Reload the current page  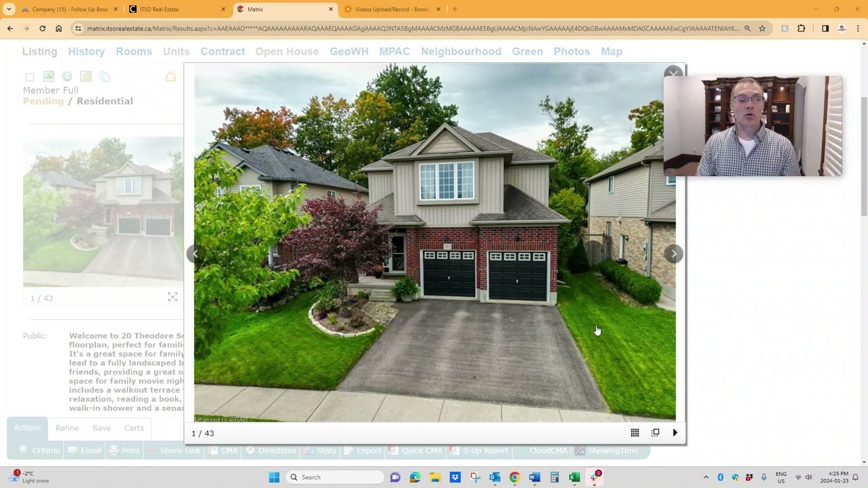click(42, 28)
